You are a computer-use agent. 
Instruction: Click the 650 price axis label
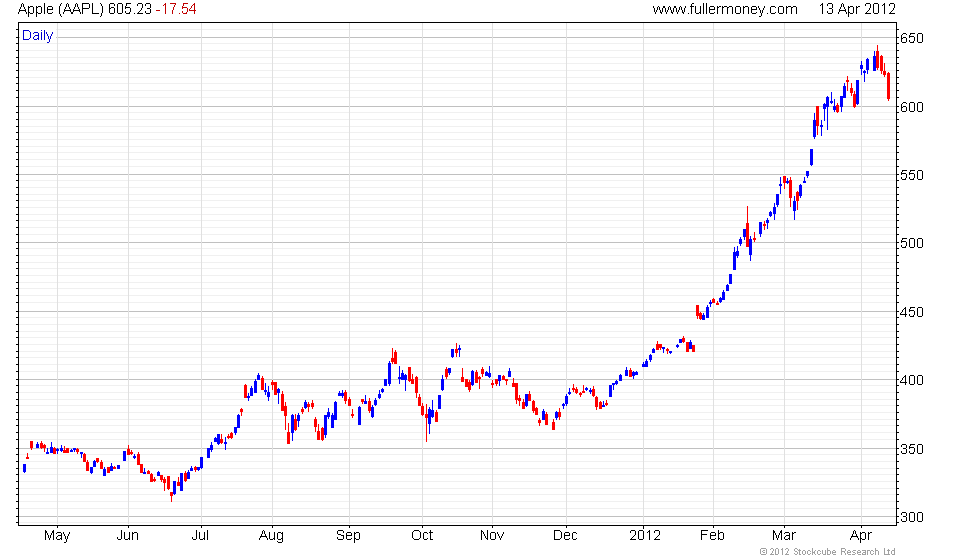point(911,39)
